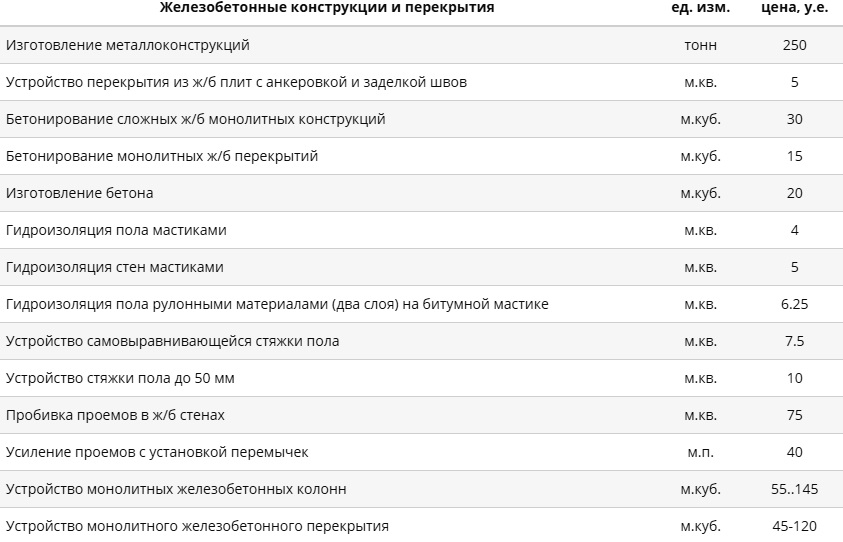Select the 'Усиление проемов с установкой перемычек' row
This screenshot has width=843, height=542.
(x=422, y=452)
